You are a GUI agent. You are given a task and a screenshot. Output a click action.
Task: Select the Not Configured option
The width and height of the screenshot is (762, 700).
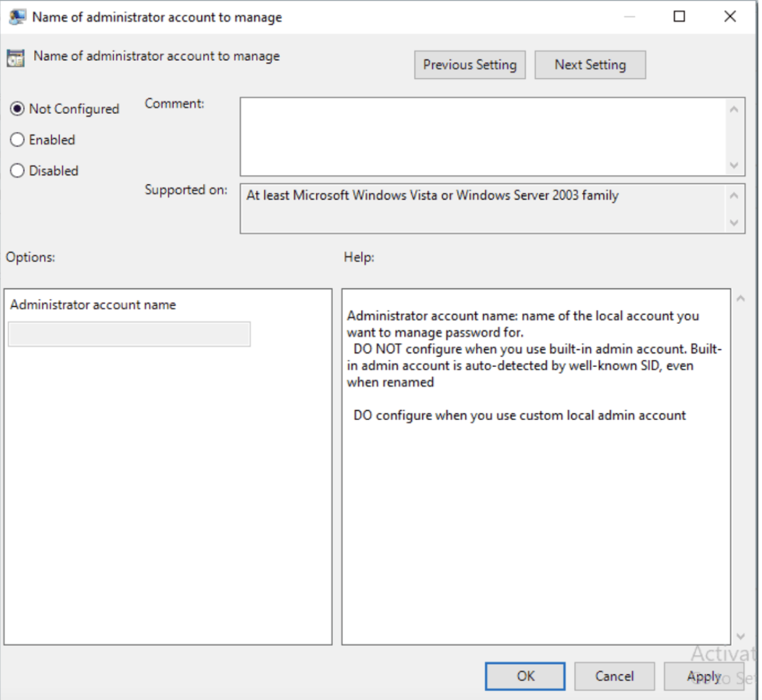pos(17,108)
